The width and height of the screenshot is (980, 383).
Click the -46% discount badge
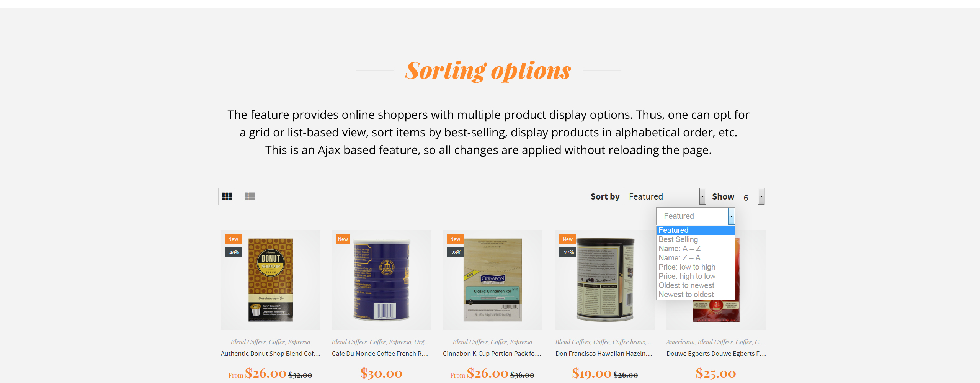(233, 252)
